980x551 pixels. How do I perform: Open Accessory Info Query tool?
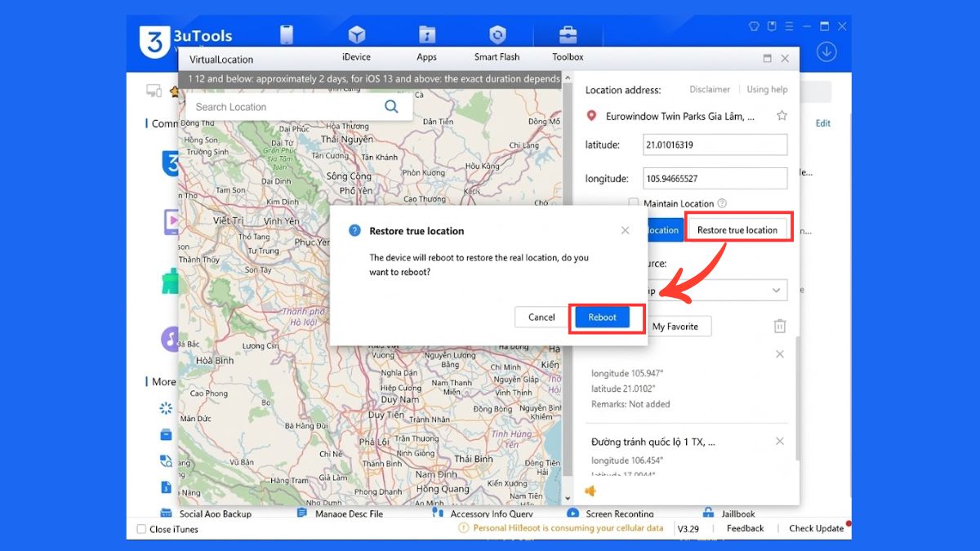click(x=483, y=513)
